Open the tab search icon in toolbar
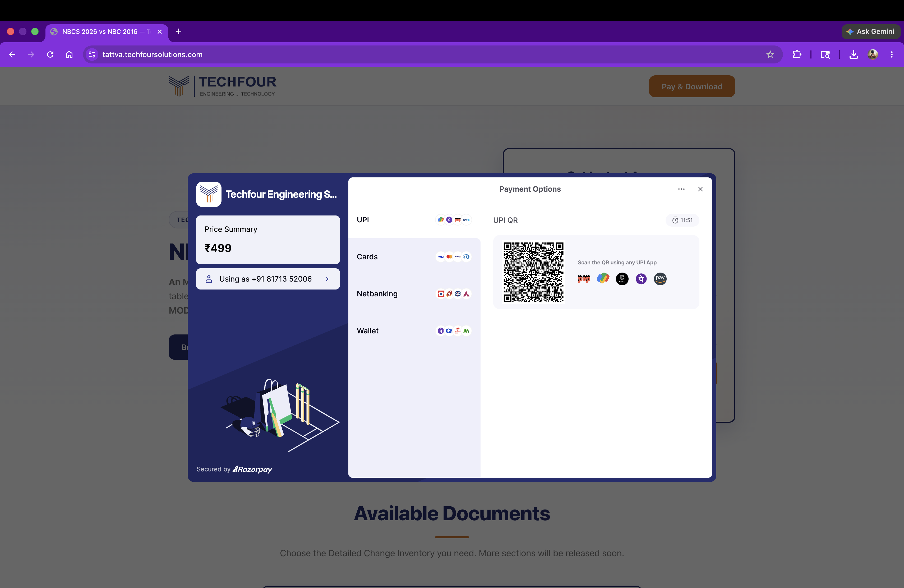Viewport: 904px width, 588px height. 825,54
